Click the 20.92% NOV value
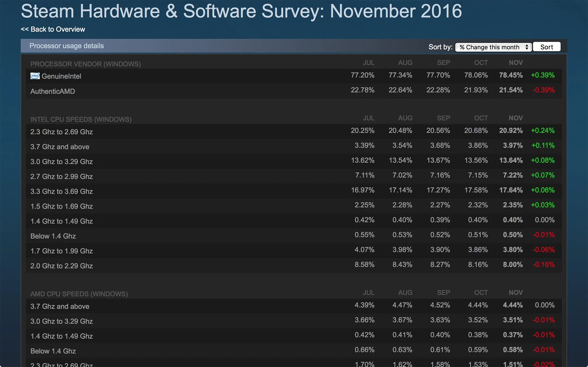The height and width of the screenshot is (367, 588). (x=511, y=131)
